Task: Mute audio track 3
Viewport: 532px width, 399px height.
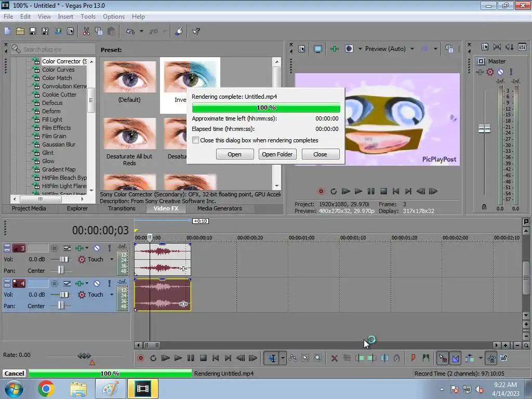Action: pos(97,248)
